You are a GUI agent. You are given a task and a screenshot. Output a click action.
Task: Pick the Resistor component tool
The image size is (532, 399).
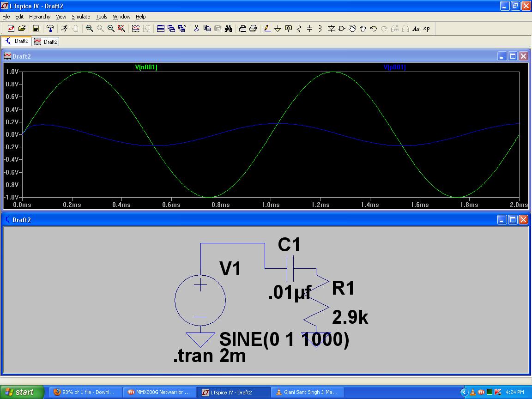(299, 29)
